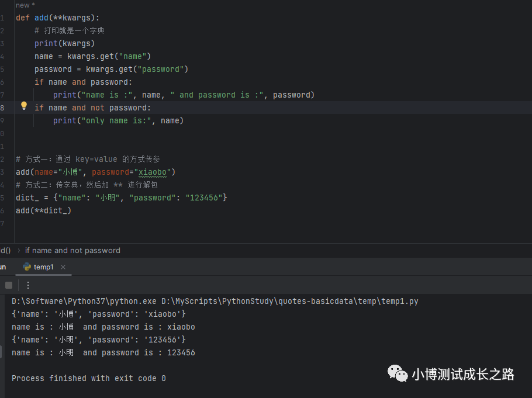This screenshot has height=398, width=532.
Task: Click the gutter beside the def add line
Action: click(x=3, y=18)
